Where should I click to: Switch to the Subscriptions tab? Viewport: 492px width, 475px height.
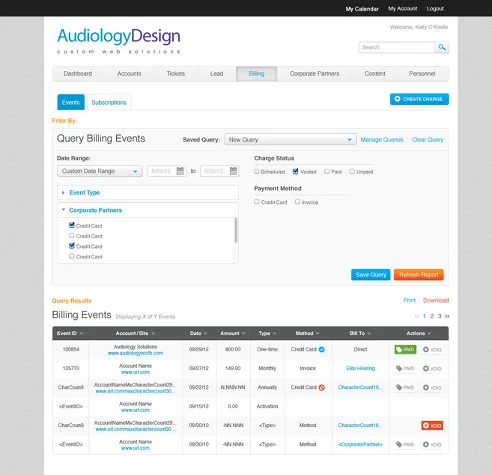[109, 102]
